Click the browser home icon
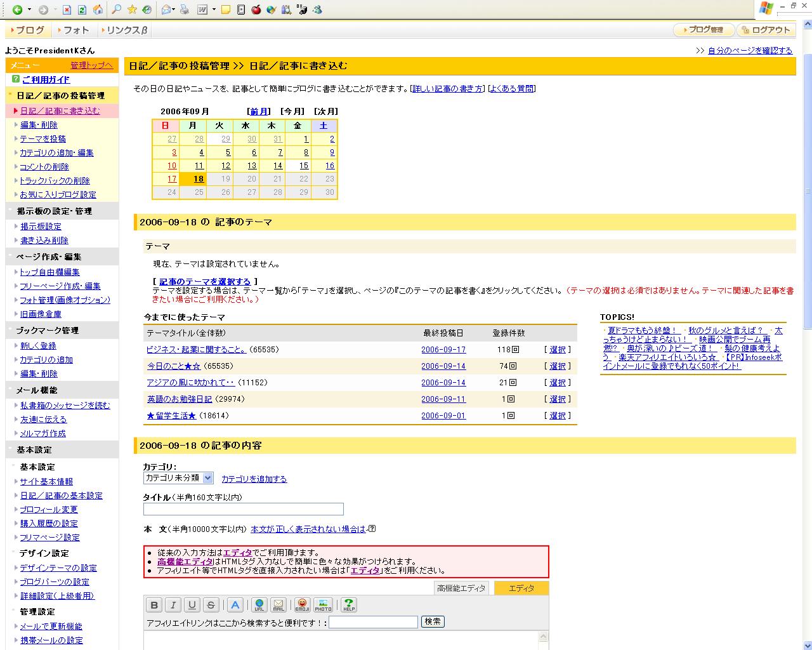 tap(98, 10)
